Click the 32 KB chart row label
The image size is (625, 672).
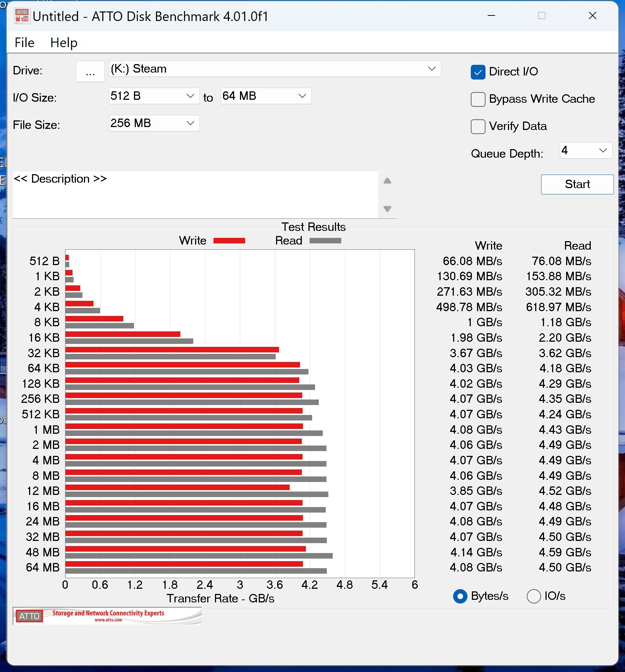[x=43, y=353]
